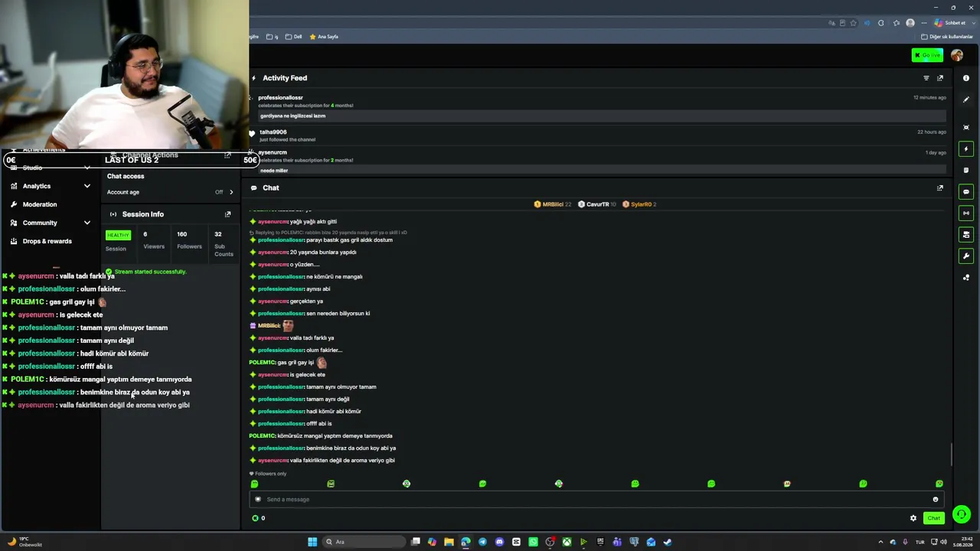Click the HEALTHY session status badge

pos(118,235)
